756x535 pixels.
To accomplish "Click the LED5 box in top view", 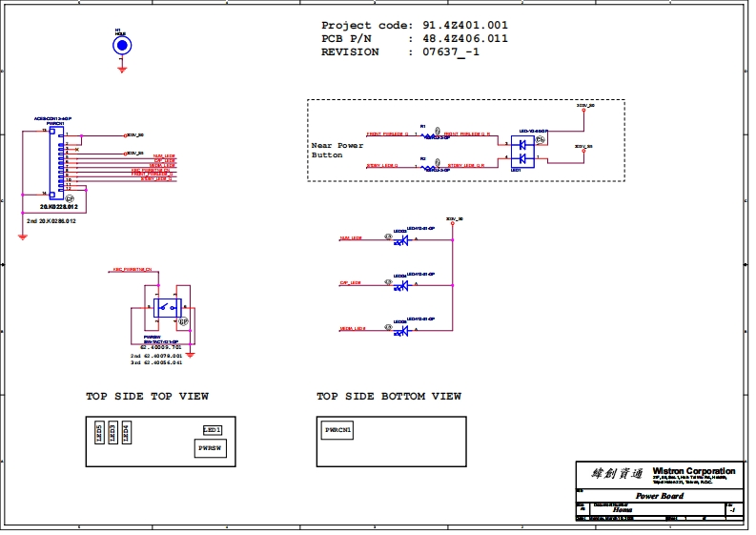I will tap(99, 432).
